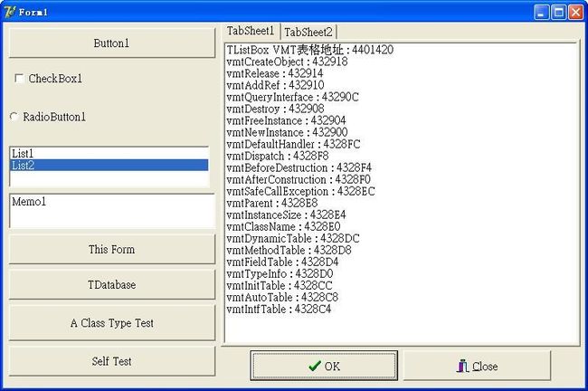Click the Delphi icon in the title bar
Image resolution: width=588 pixels, height=391 pixels.
[x=9, y=12]
